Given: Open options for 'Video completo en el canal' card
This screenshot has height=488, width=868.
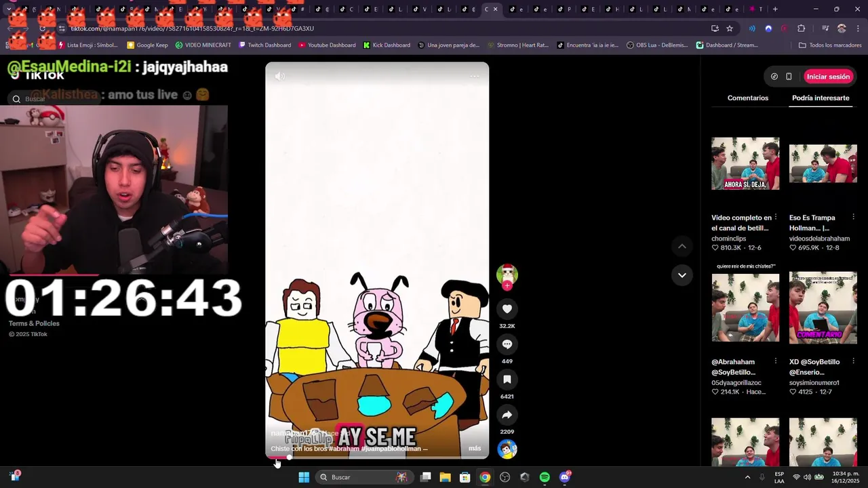Looking at the screenshot, I should tap(775, 218).
